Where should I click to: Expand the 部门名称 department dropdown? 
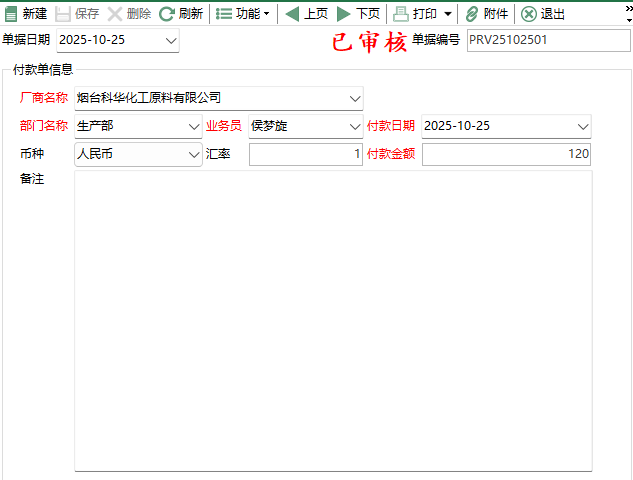point(194,127)
